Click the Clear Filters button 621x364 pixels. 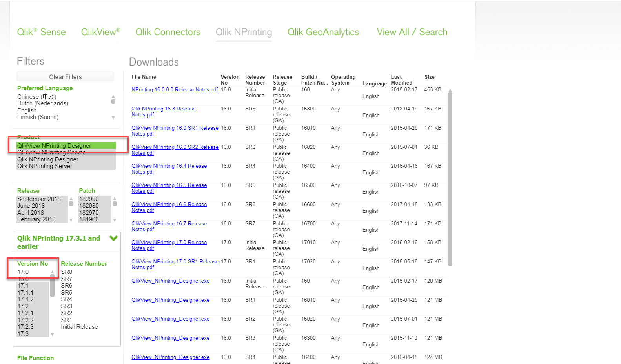[66, 77]
